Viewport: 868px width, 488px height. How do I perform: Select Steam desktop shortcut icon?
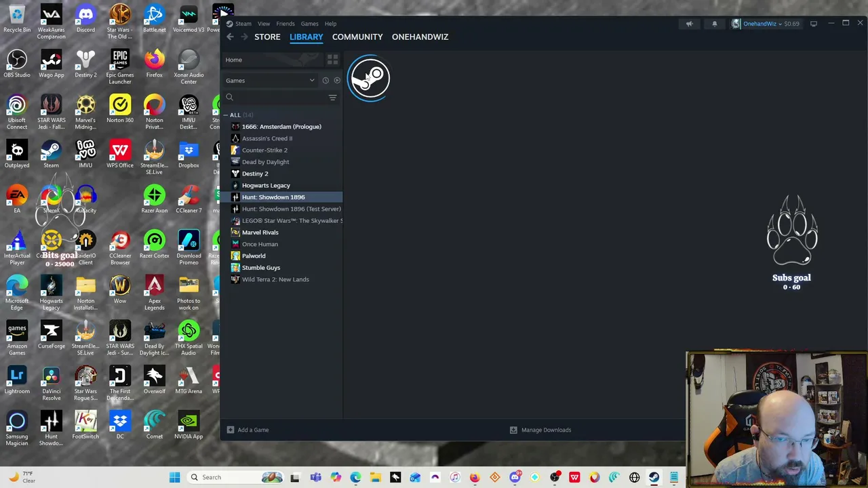pyautogui.click(x=51, y=154)
